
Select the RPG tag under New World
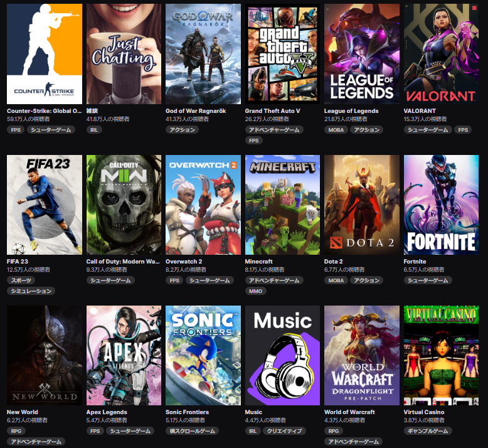tap(16, 431)
